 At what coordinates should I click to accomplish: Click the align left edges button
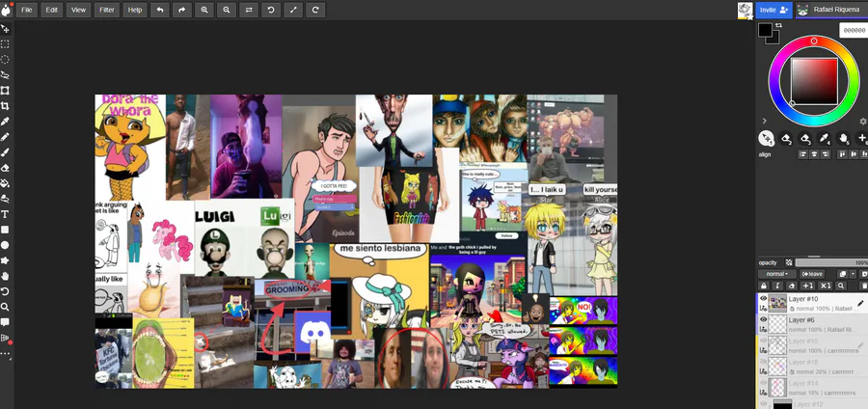(x=803, y=154)
